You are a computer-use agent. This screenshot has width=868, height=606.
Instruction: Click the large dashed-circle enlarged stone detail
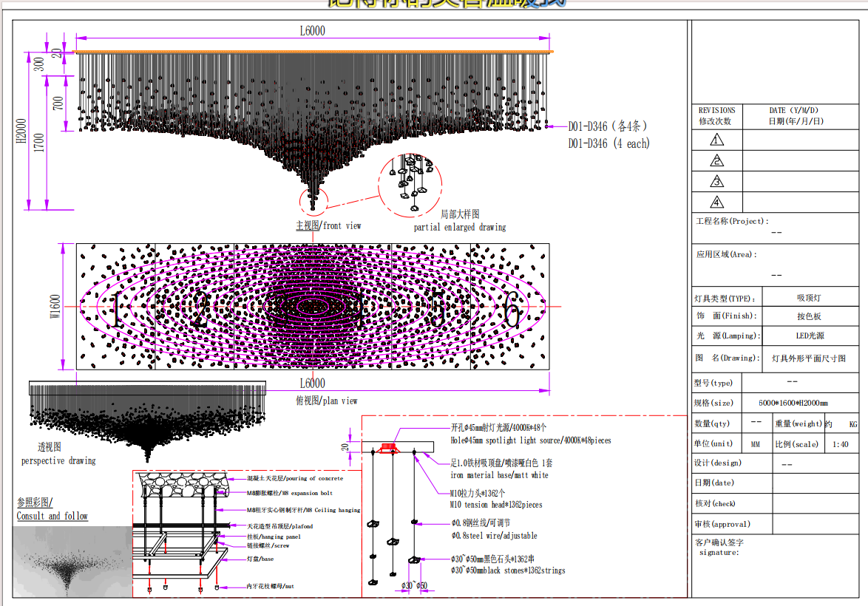(410, 185)
